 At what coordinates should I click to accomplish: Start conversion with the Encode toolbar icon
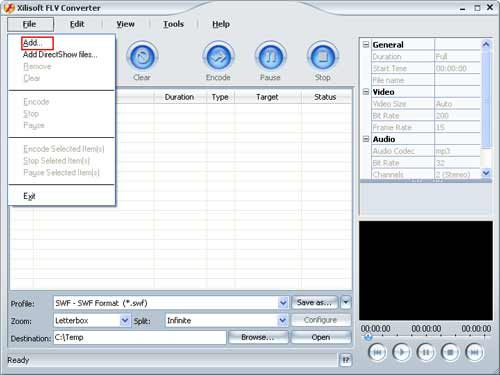point(219,57)
